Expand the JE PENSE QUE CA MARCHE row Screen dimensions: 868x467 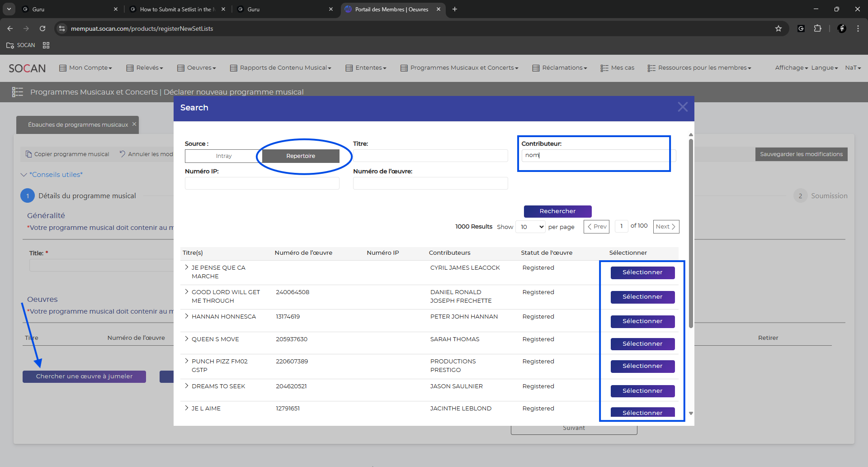point(187,267)
